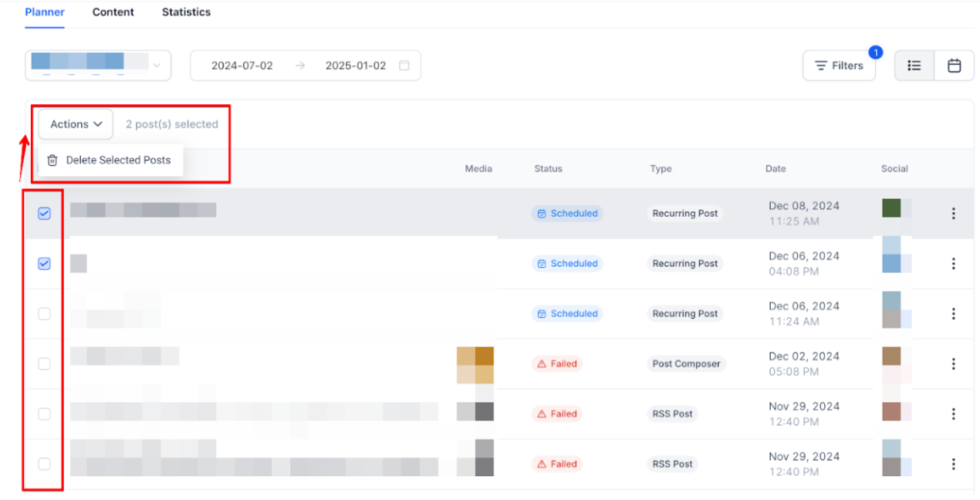
Task: Switch to calendar view icon
Action: click(x=954, y=66)
